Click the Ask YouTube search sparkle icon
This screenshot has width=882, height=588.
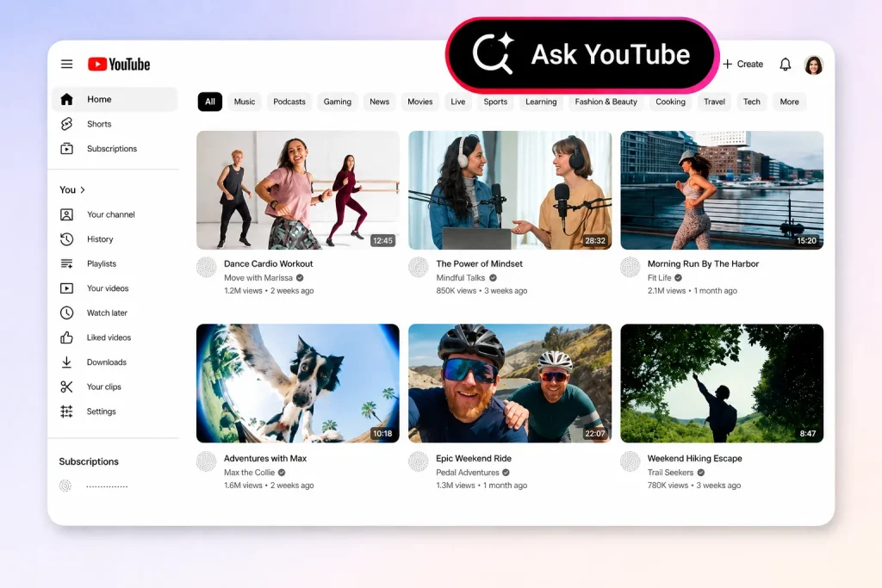(494, 54)
